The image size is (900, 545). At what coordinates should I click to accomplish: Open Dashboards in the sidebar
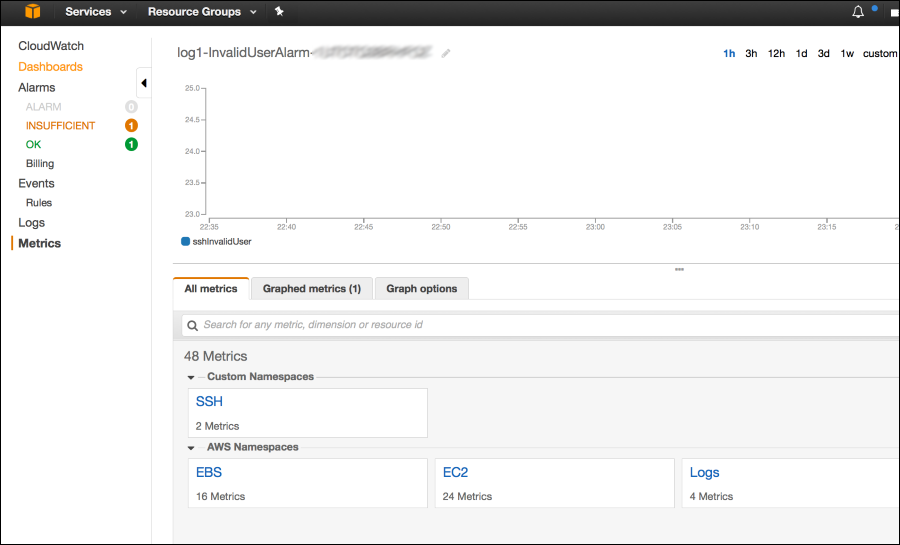click(50, 67)
